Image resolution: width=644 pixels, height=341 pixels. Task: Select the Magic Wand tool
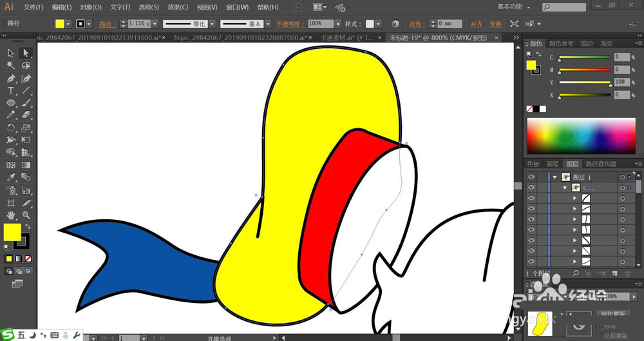[11, 66]
